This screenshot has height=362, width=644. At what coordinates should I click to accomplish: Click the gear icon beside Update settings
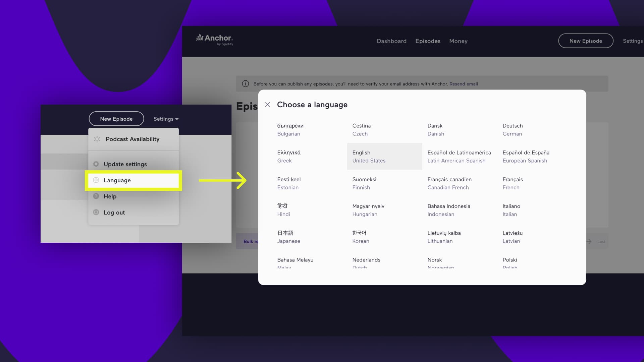96,164
